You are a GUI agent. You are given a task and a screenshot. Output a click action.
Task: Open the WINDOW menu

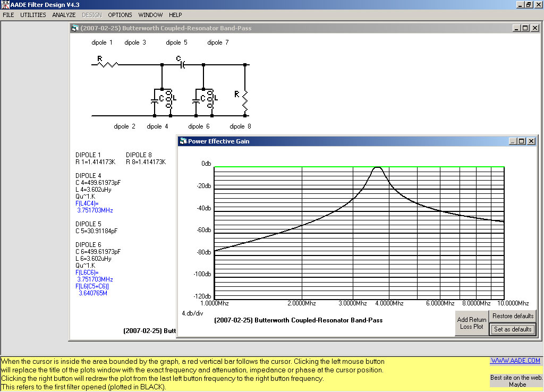[150, 15]
